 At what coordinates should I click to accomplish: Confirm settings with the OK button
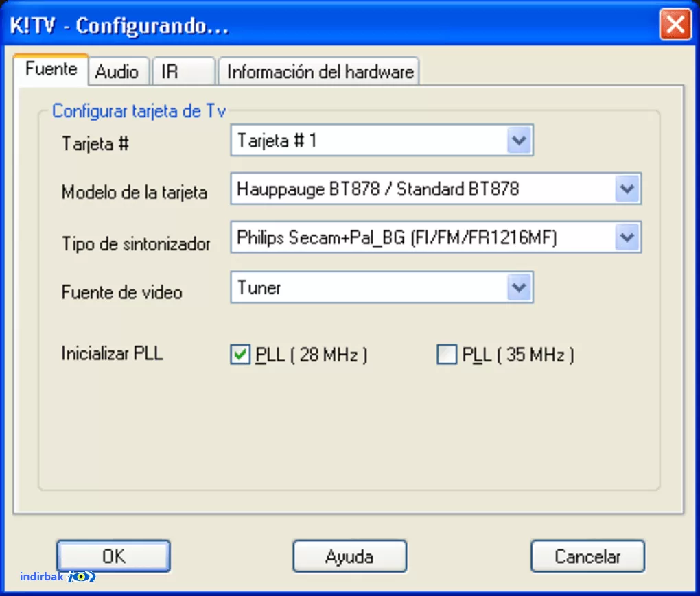[113, 556]
